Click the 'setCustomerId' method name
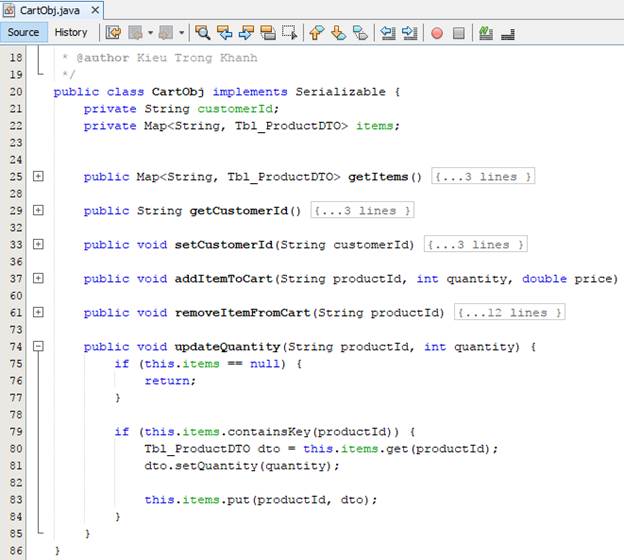The image size is (624, 560). pyautogui.click(x=224, y=245)
